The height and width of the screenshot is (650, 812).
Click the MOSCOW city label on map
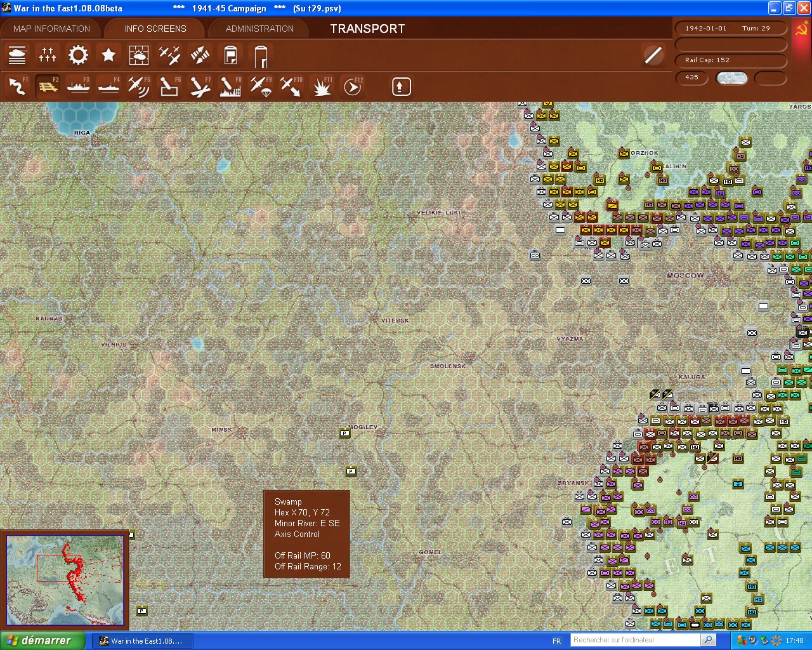tap(685, 275)
